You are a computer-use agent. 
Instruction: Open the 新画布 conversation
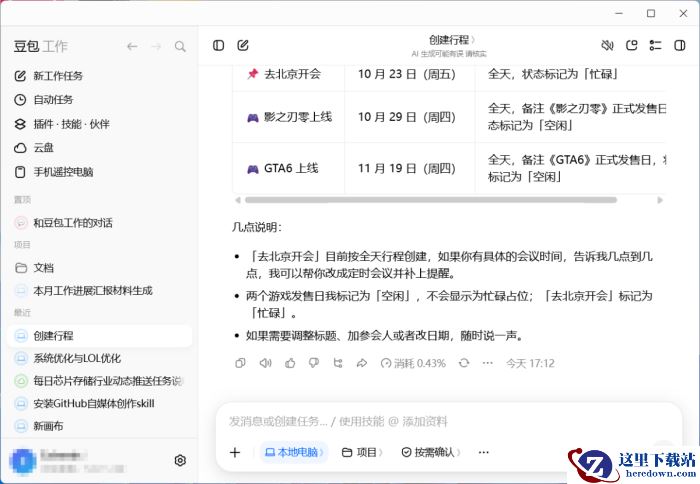point(100,426)
